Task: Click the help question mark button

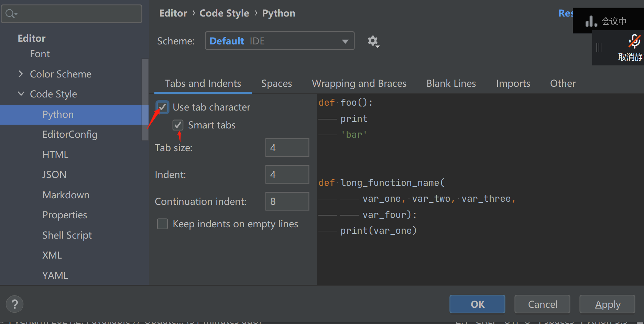Action: [x=14, y=304]
